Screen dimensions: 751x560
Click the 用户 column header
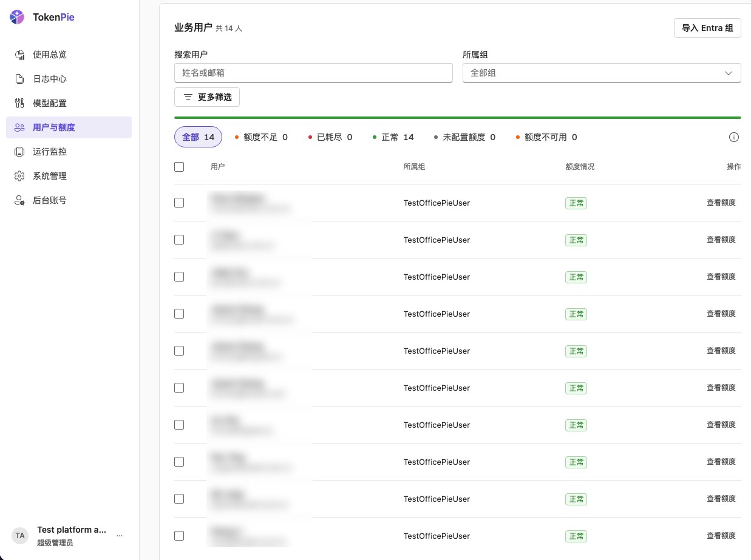pyautogui.click(x=217, y=166)
